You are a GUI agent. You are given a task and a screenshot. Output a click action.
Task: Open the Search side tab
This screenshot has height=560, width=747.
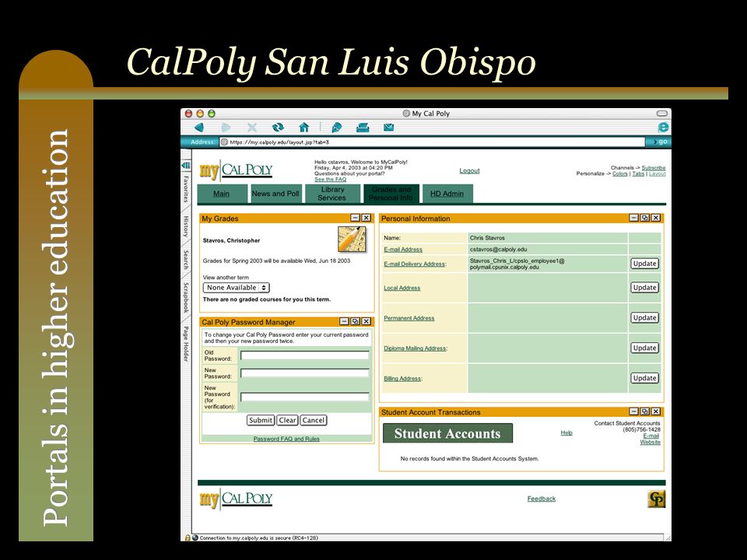(186, 260)
